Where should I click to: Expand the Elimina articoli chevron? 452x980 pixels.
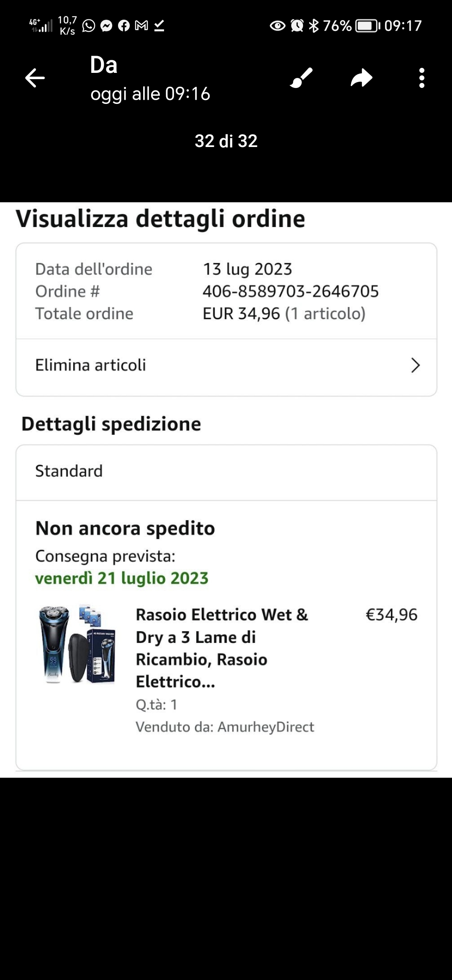coord(415,365)
